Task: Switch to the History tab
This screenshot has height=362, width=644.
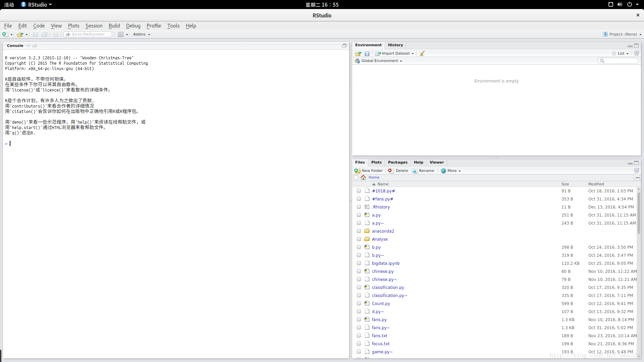Action: (395, 45)
